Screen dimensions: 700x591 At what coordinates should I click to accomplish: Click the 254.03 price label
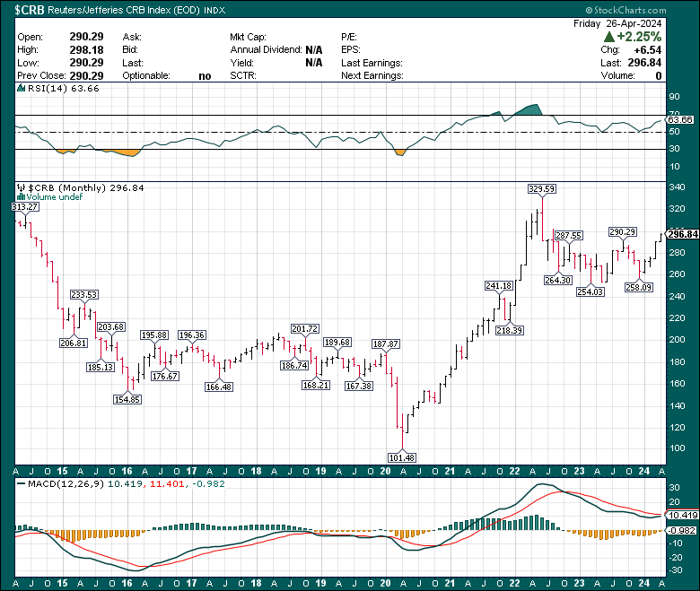click(x=591, y=291)
